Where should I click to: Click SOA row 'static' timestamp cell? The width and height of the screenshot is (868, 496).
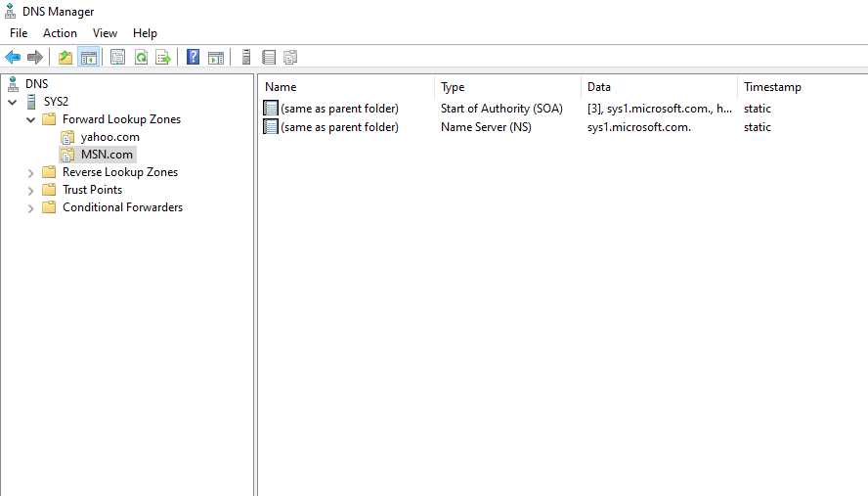(x=758, y=109)
